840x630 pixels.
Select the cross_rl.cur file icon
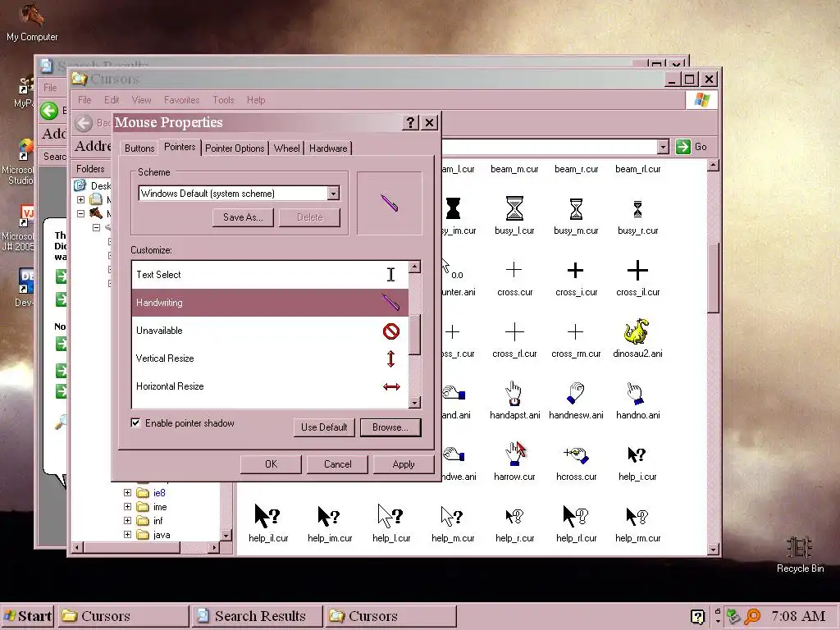(514, 332)
